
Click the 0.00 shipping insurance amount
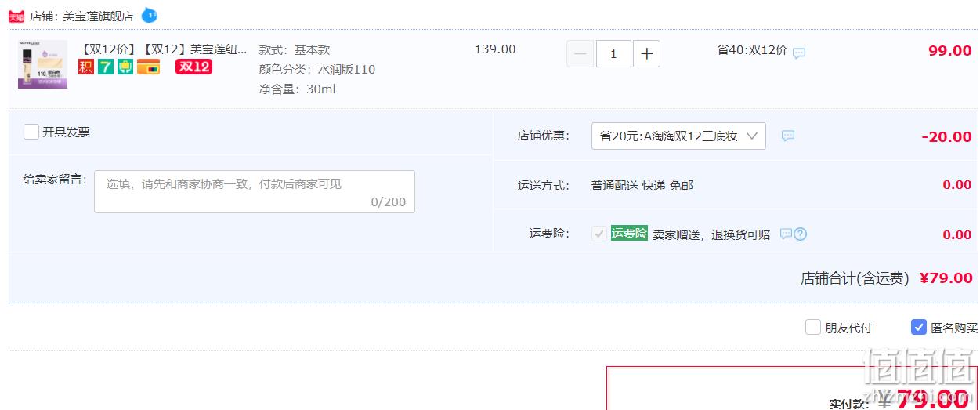pyautogui.click(x=957, y=234)
